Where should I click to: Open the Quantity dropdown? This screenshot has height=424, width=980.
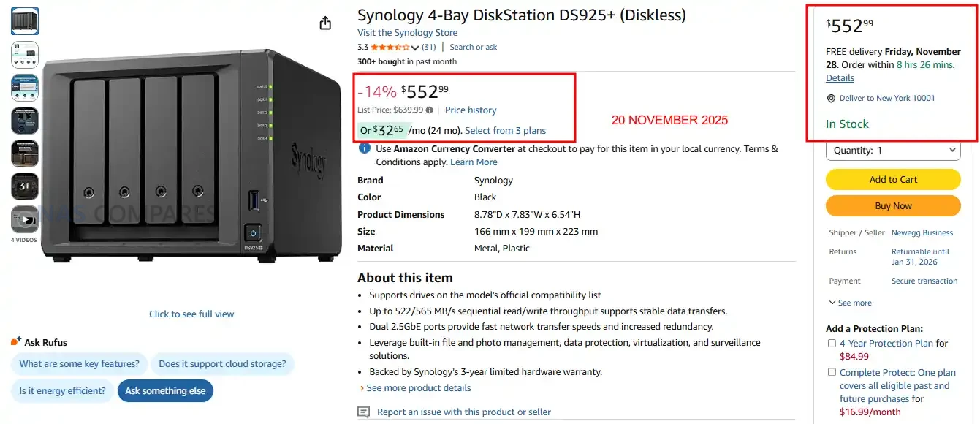pos(892,151)
